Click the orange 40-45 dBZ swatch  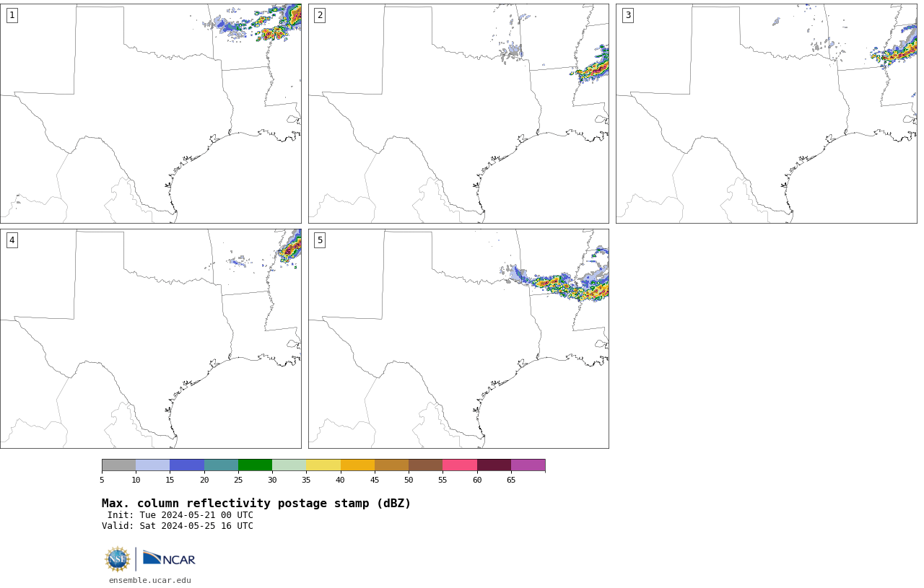coord(357,465)
